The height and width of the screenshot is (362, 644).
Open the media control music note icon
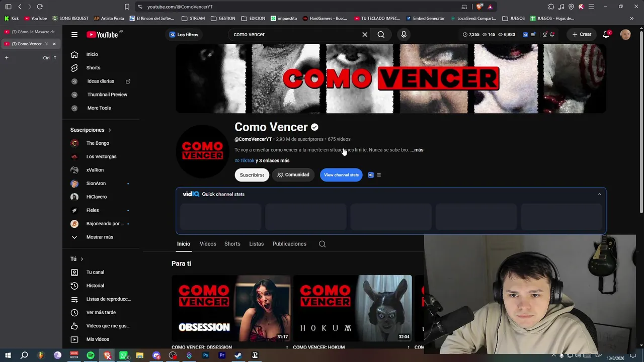[x=561, y=7]
